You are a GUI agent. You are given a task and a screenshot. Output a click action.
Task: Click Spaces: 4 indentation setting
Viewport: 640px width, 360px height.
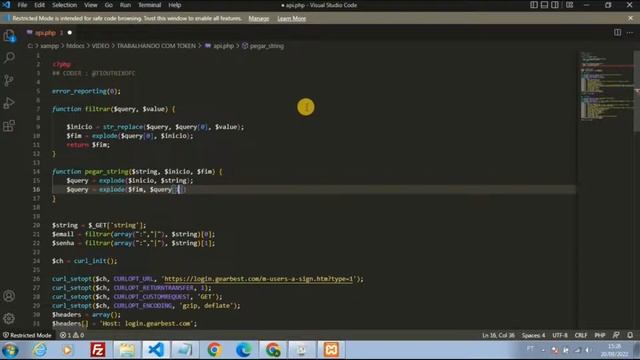click(533, 335)
